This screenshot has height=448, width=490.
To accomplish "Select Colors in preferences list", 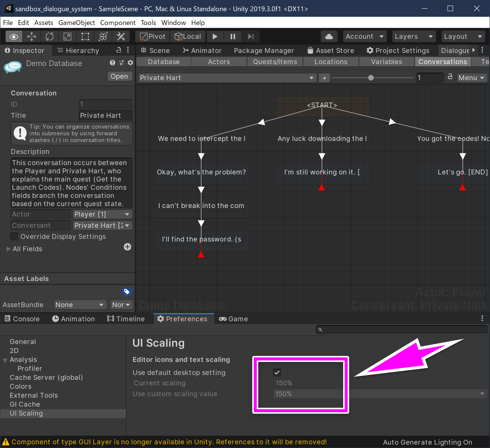I will 20,387.
